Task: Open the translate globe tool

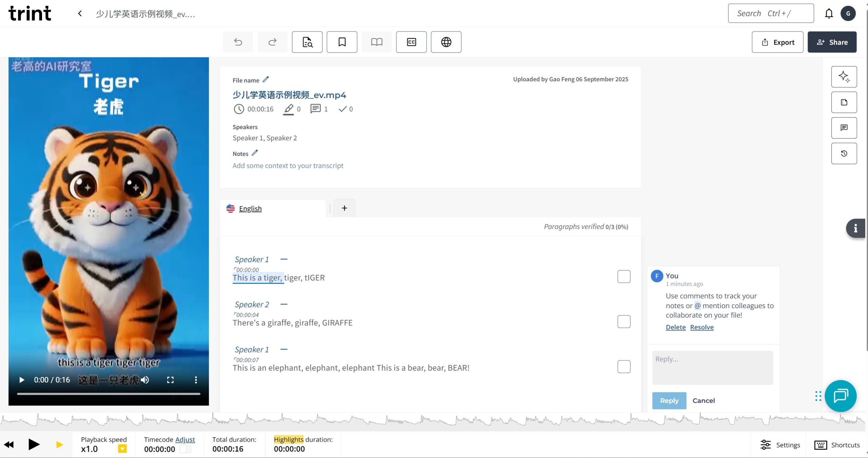Action: pos(446,42)
